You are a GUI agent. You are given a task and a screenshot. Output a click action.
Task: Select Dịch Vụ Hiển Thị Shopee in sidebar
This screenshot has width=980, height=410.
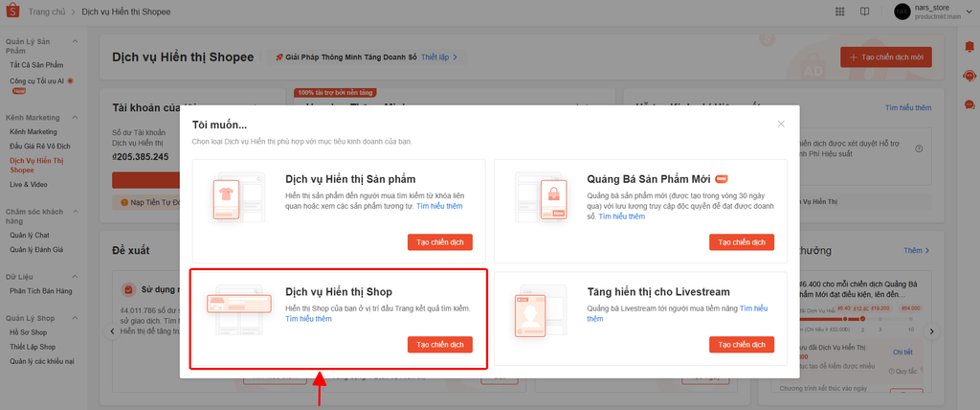pyautogui.click(x=36, y=166)
